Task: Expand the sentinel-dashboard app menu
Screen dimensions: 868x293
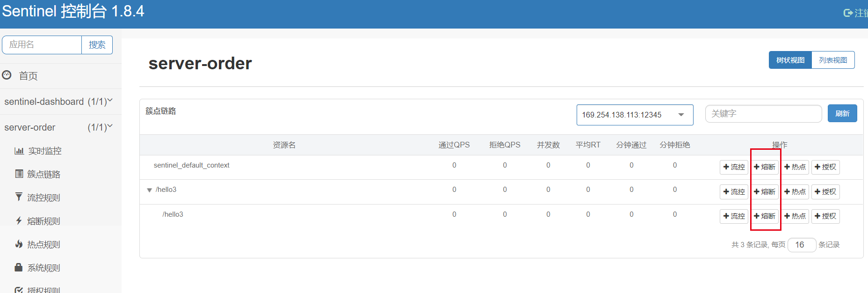Action: point(110,101)
